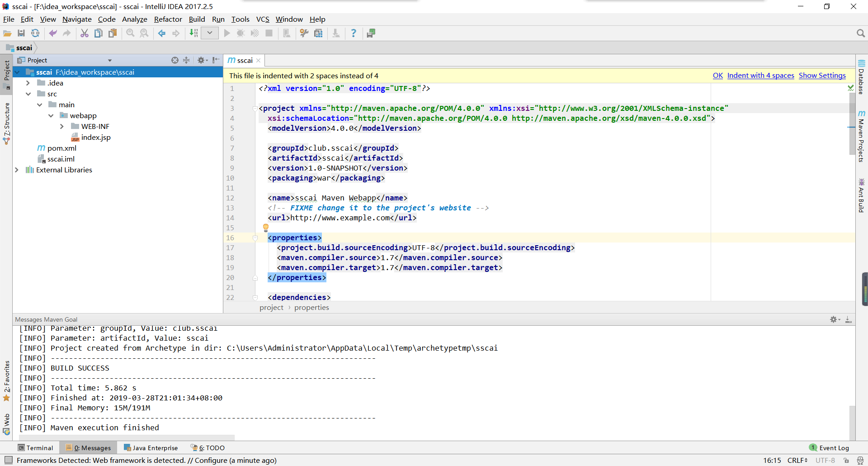Select pom.xml in the project tree
Screen dimensions: 868x466
pyautogui.click(x=61, y=148)
